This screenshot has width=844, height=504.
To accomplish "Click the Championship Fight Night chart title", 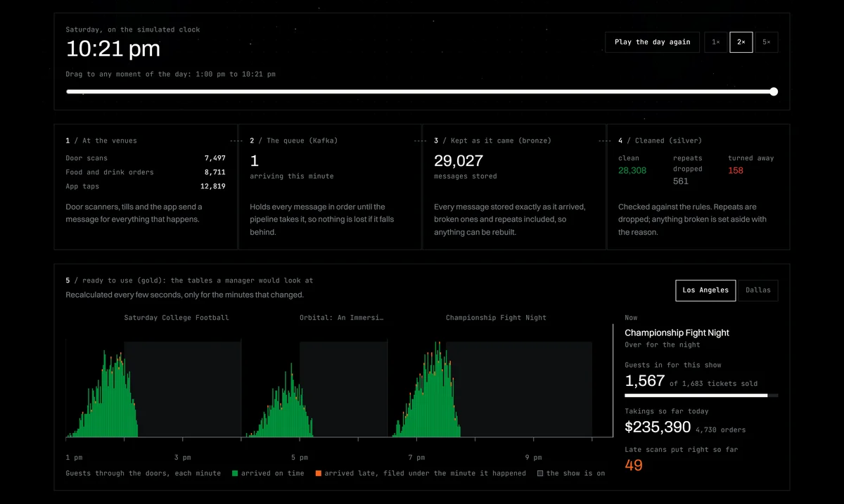I will (x=496, y=318).
